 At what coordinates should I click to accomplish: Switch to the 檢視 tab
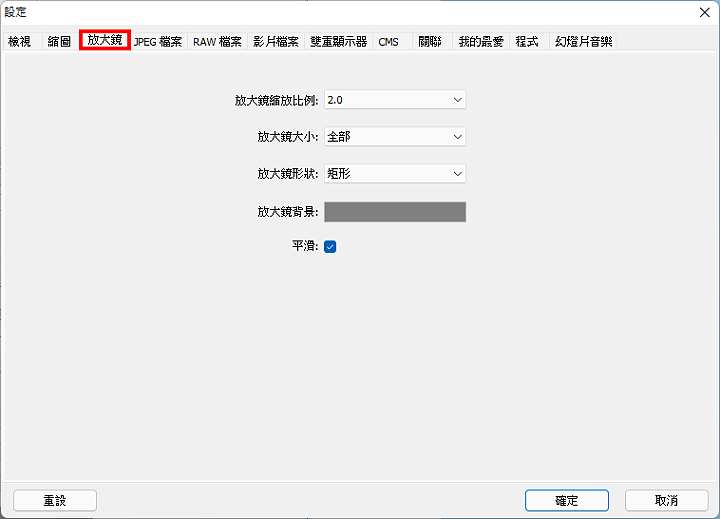(19, 41)
